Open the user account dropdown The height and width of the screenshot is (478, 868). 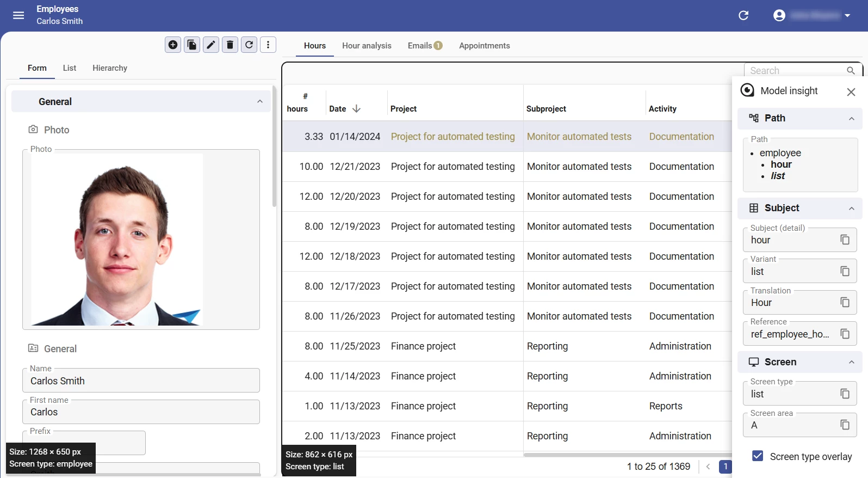(811, 15)
